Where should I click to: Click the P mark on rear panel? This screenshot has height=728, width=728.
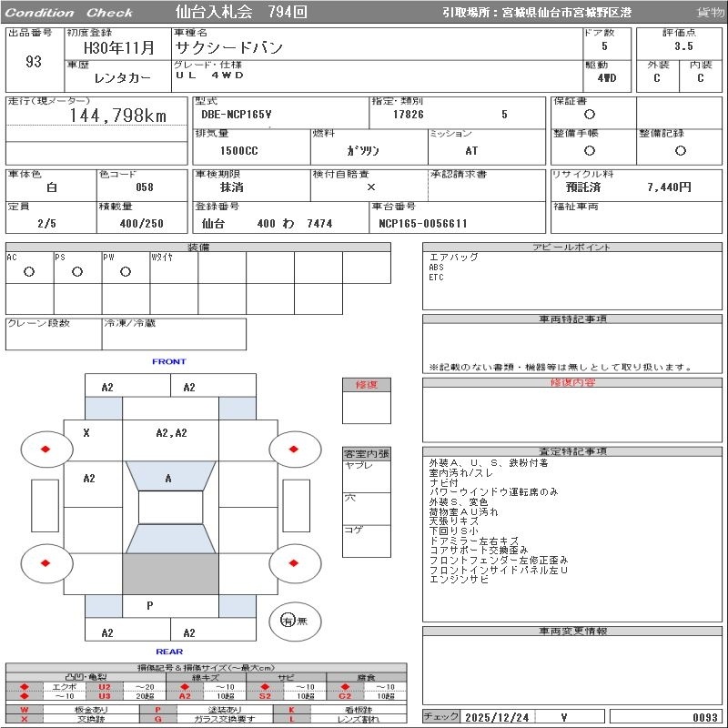click(x=149, y=605)
